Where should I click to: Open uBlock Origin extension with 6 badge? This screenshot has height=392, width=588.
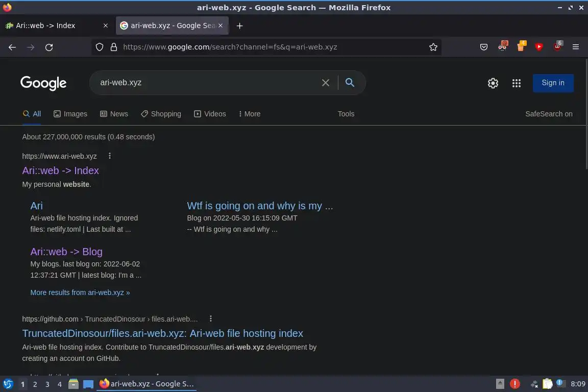point(557,46)
